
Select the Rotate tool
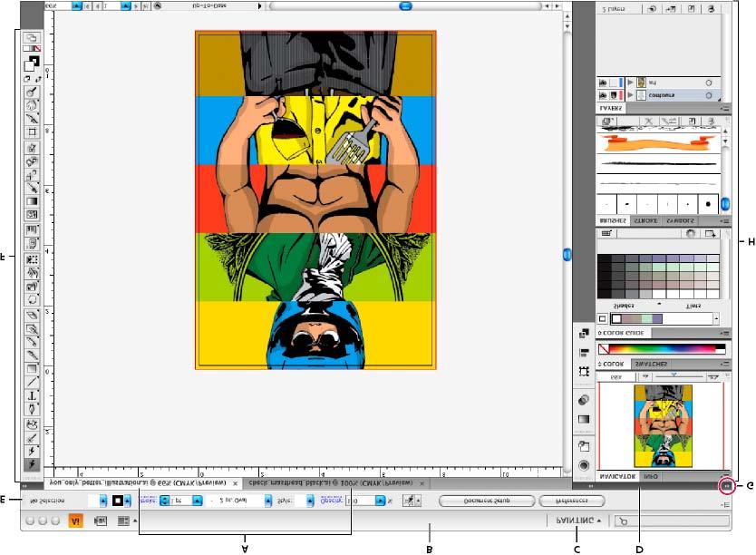[x=32, y=299]
